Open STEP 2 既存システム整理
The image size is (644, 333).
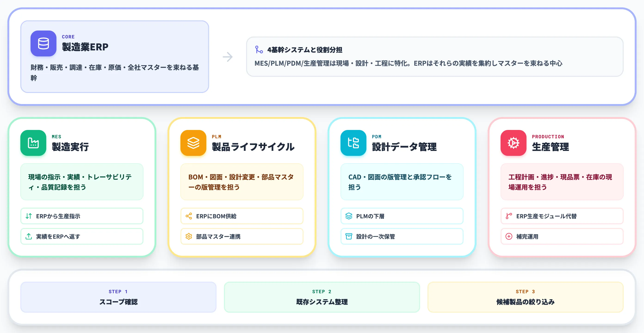[x=322, y=297]
